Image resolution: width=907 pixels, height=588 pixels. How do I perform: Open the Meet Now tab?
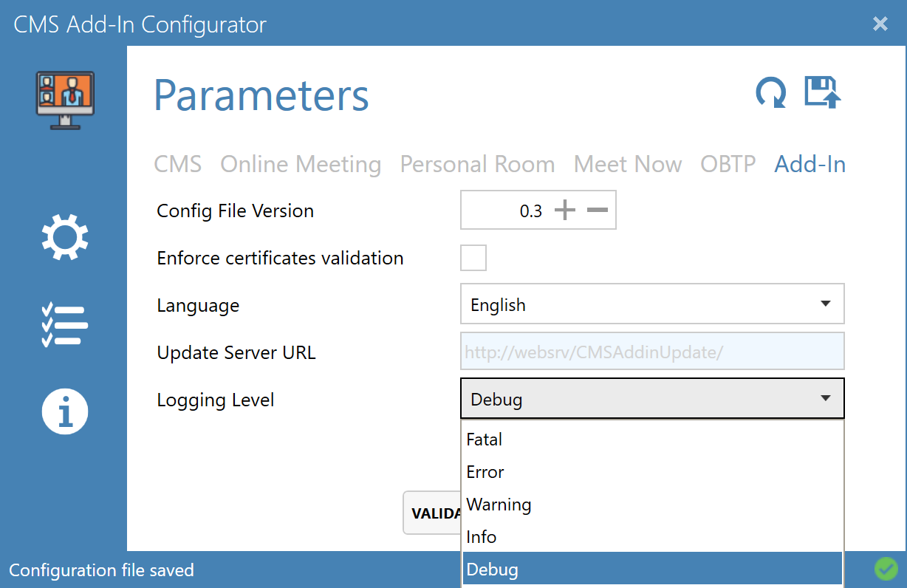click(x=628, y=164)
